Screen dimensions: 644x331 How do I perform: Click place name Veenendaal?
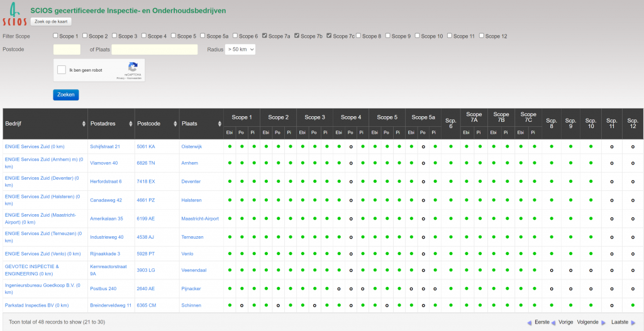point(192,270)
